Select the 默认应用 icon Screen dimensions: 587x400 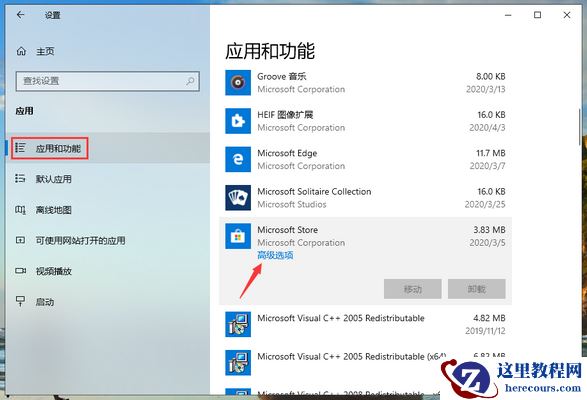pyautogui.click(x=20, y=179)
